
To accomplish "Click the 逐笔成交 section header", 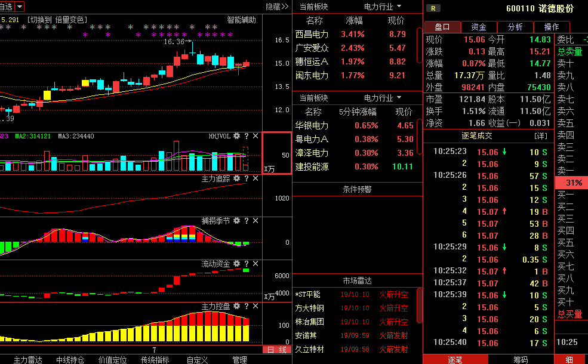I will [x=476, y=135].
